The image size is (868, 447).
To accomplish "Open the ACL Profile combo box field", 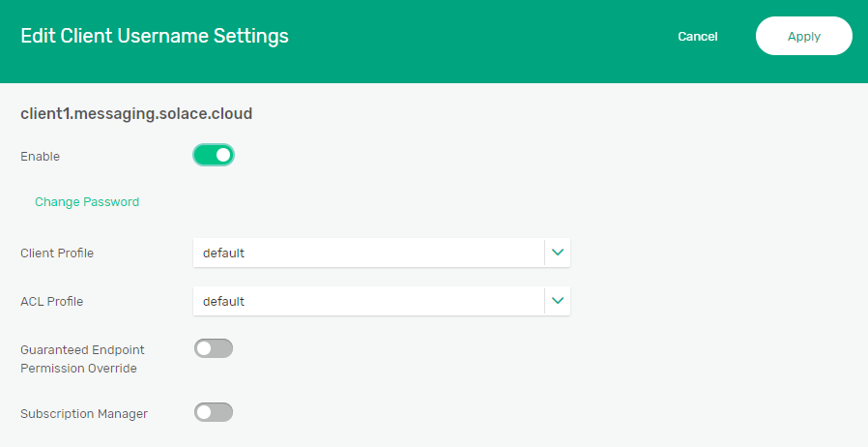I will [x=369, y=301].
